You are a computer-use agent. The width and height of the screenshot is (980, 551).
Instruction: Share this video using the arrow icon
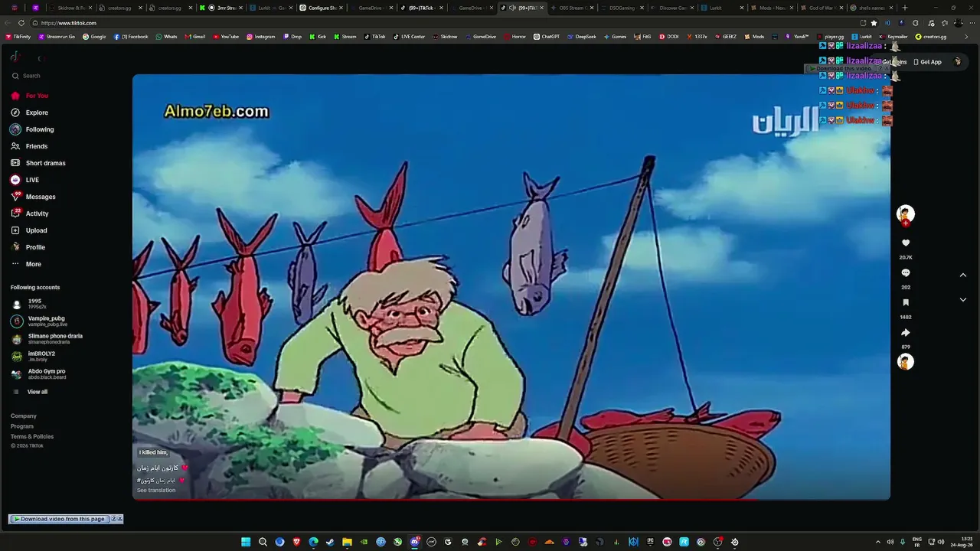click(906, 333)
